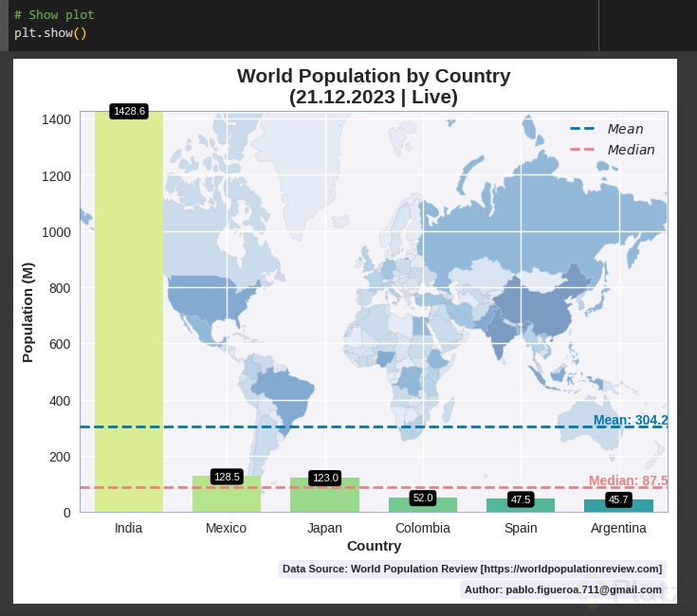Viewport: 697px width, 616px height.
Task: Click the tall India bar
Action: click(x=129, y=312)
